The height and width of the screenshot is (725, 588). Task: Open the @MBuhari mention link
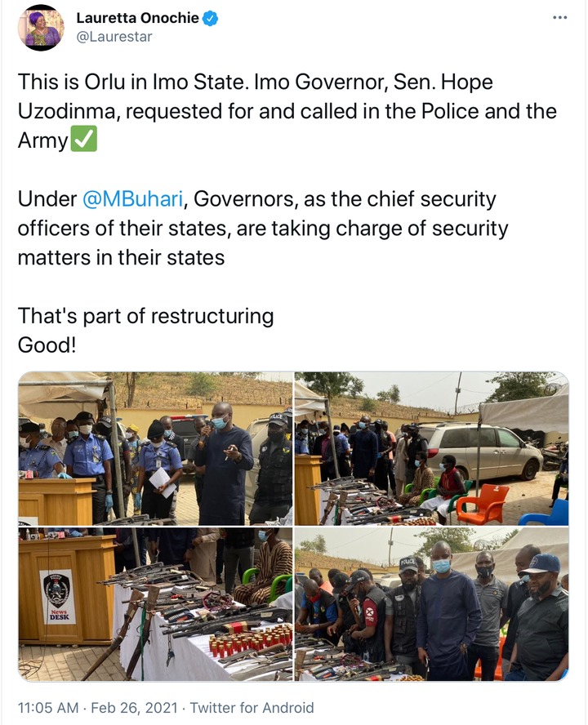pyautogui.click(x=133, y=199)
